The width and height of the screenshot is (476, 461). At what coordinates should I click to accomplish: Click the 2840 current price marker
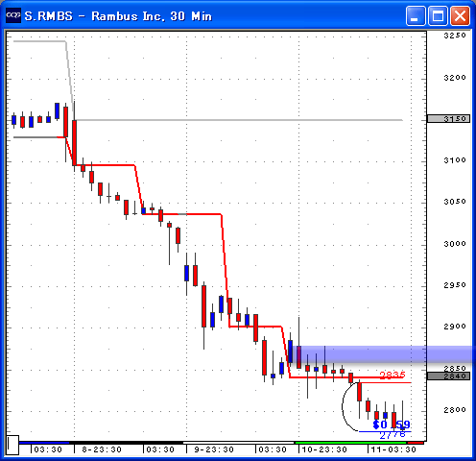[x=448, y=376]
